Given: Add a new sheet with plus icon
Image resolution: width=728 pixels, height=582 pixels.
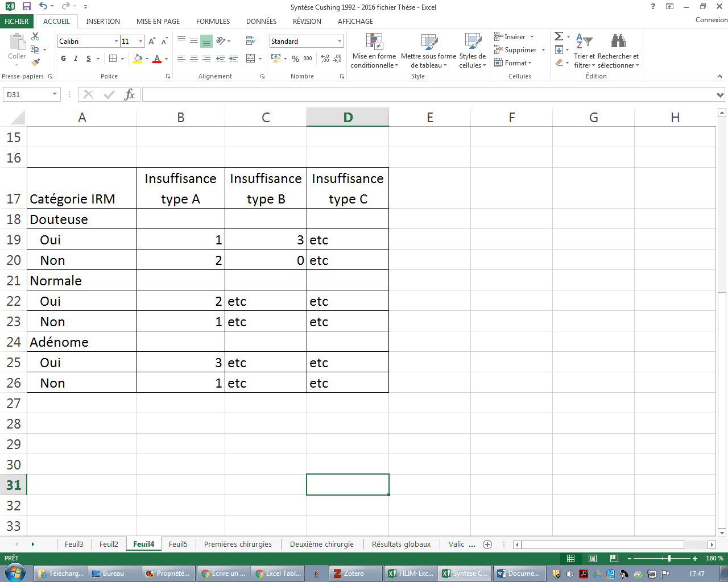Looking at the screenshot, I should click(487, 544).
